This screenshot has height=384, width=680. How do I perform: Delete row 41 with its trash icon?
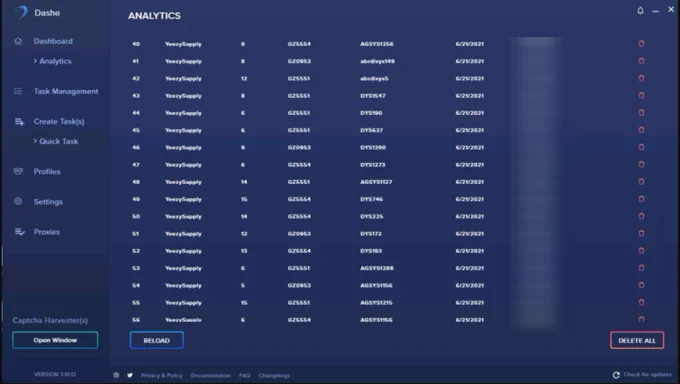coord(641,61)
